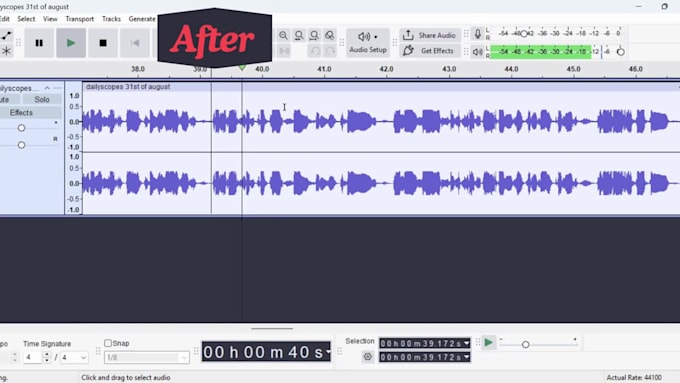The height and width of the screenshot is (383, 680).
Task: Open the Generate menu
Action: (x=142, y=19)
